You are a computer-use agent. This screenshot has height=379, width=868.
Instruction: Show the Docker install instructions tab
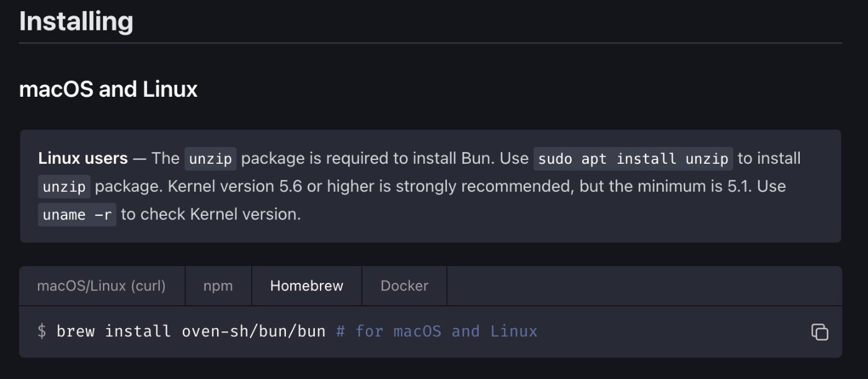click(404, 286)
